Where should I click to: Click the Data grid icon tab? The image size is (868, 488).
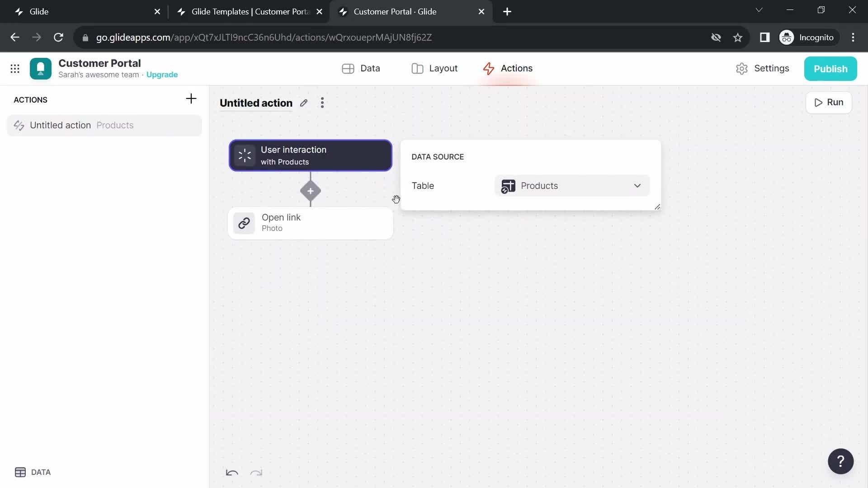(x=361, y=68)
